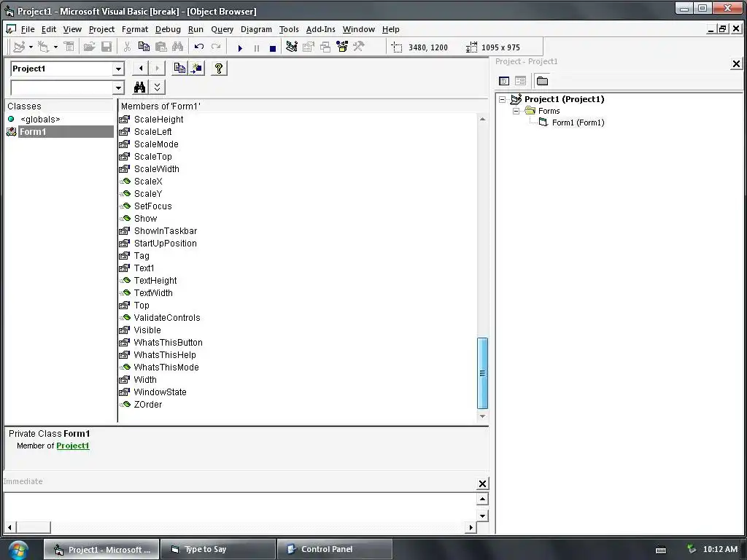Click the Find binoculars icon in the main toolbar
Image resolution: width=747 pixels, height=560 pixels.
click(x=178, y=47)
